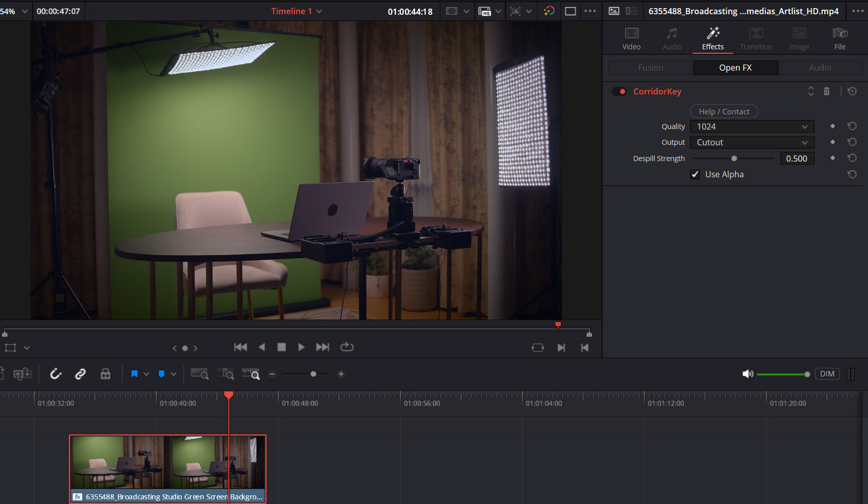Screen dimensions: 868x504
Task: Mute audio with the speaker icon
Action: click(x=747, y=374)
